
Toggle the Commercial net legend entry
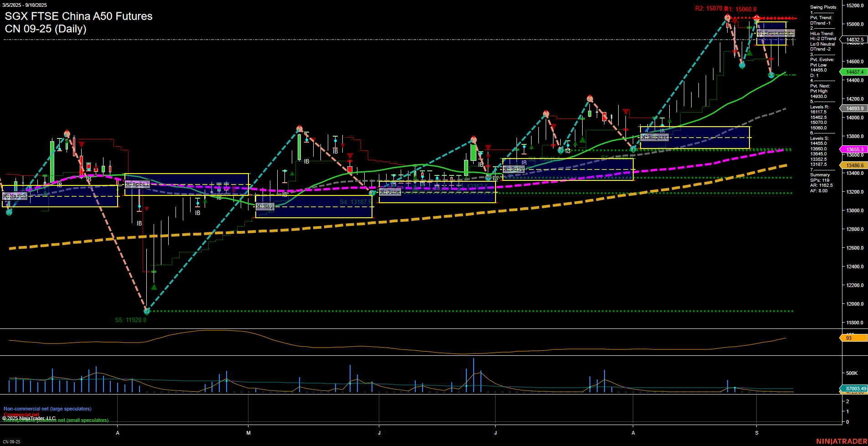[22, 415]
